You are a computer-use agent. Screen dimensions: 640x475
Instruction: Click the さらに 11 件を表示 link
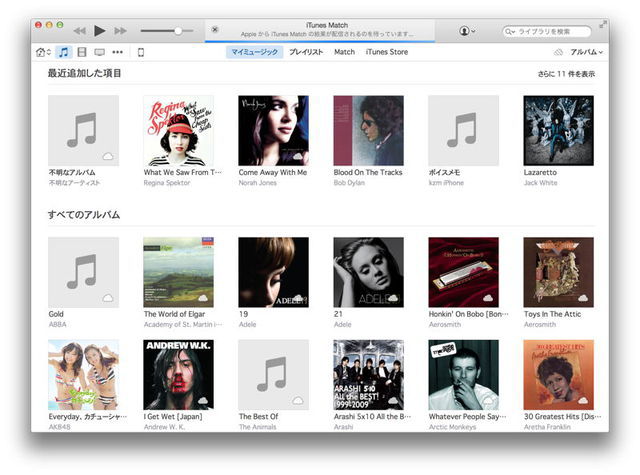click(566, 74)
